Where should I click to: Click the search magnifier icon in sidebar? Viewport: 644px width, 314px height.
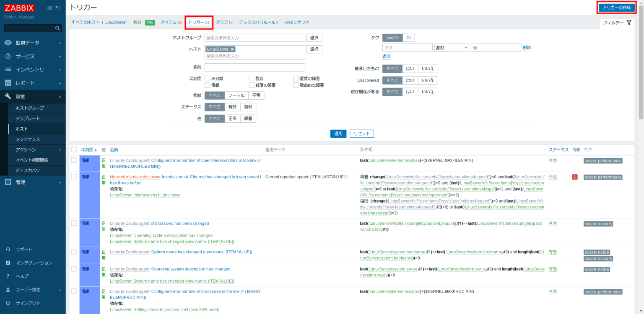pyautogui.click(x=57, y=28)
